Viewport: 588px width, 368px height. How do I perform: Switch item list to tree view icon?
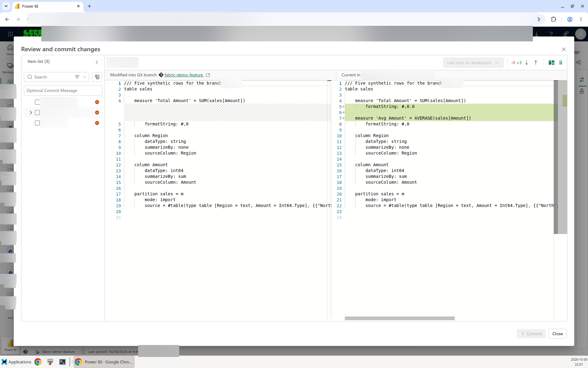[97, 77]
